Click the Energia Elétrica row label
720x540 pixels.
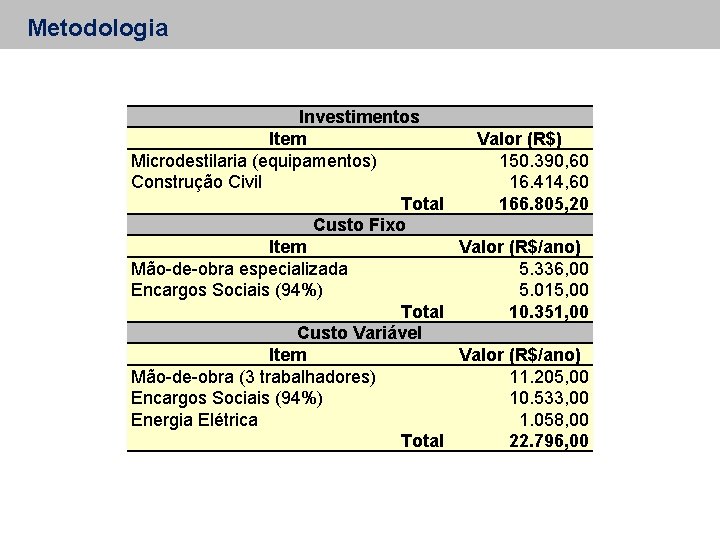[194, 420]
